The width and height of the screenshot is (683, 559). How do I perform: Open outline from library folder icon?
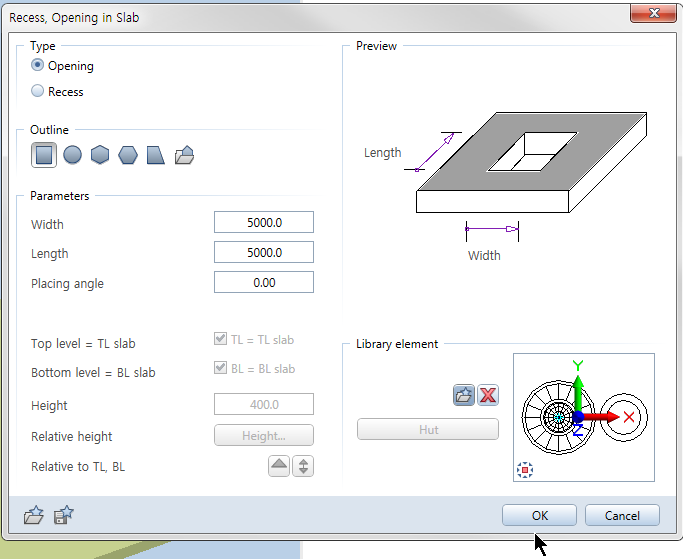(183, 155)
